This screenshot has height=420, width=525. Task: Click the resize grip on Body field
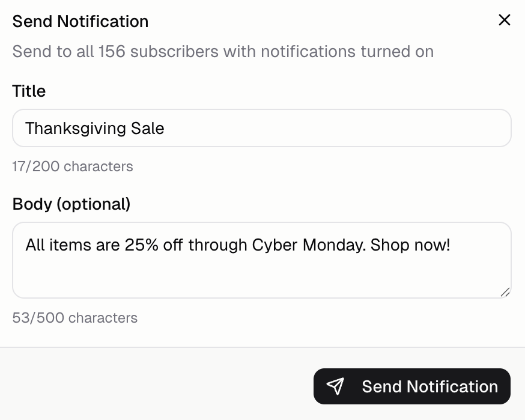click(x=506, y=292)
